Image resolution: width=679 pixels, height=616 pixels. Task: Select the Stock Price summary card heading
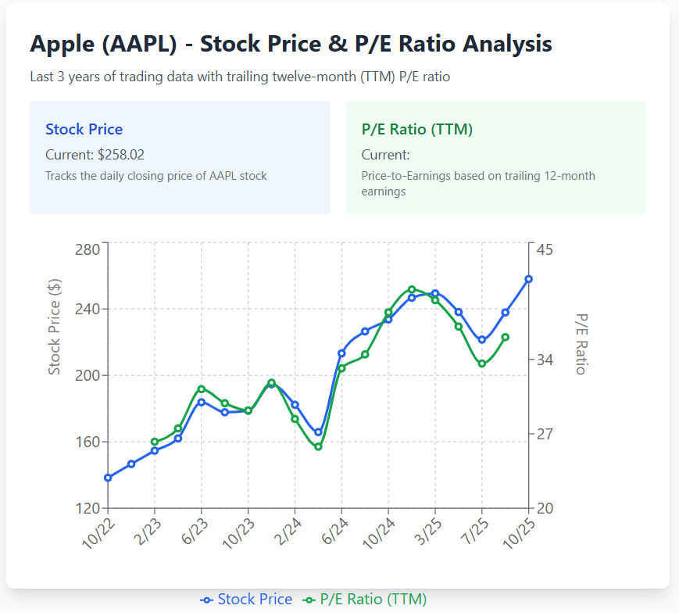click(x=84, y=130)
